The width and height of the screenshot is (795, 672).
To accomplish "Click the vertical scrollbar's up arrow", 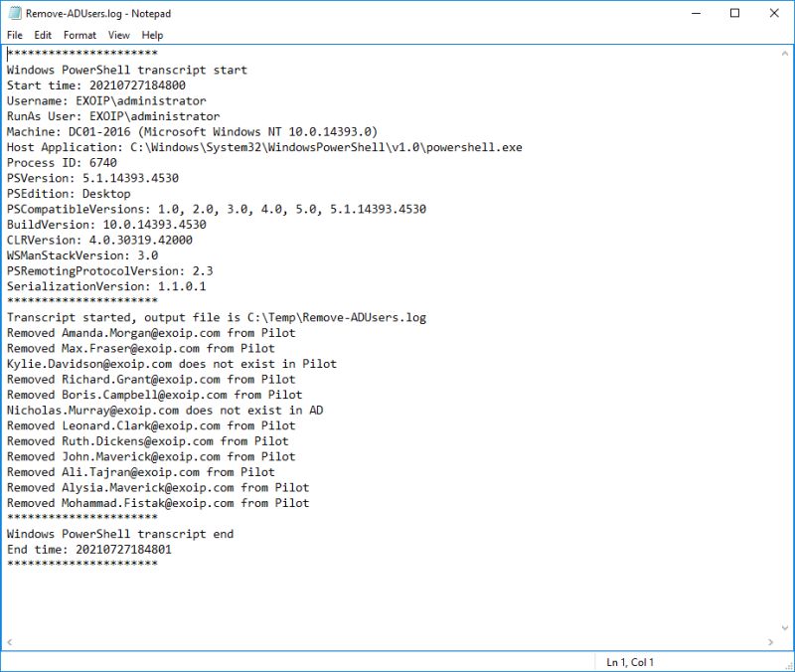I will [x=784, y=51].
